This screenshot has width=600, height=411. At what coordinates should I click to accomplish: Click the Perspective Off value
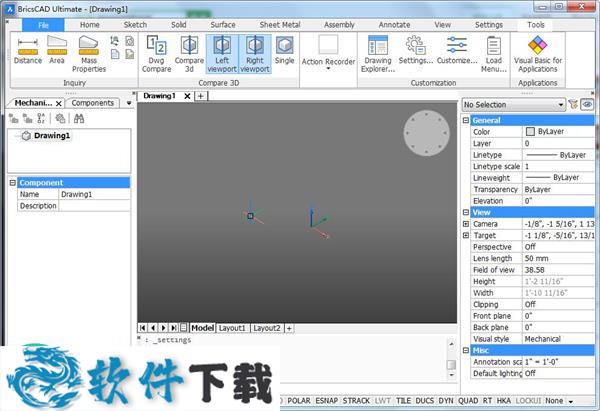coord(559,247)
